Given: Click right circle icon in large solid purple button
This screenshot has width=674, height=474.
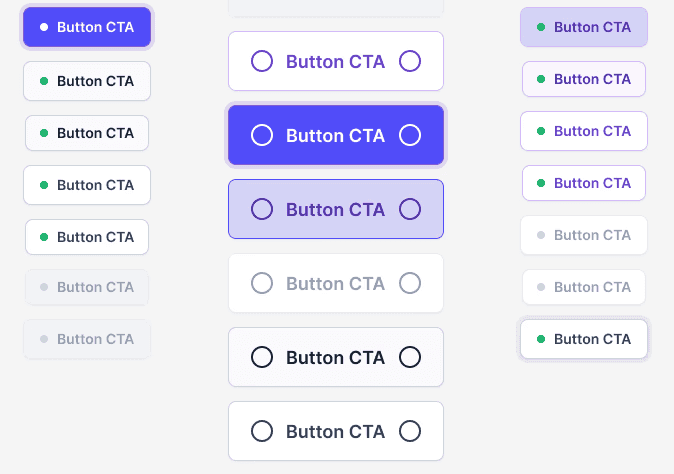Looking at the screenshot, I should (x=410, y=135).
